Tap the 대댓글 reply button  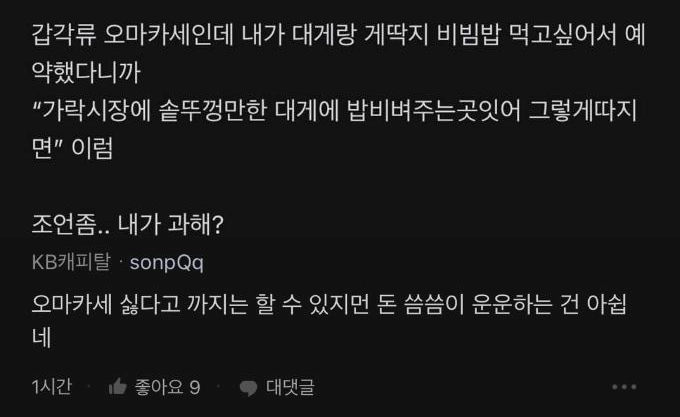[290, 387]
